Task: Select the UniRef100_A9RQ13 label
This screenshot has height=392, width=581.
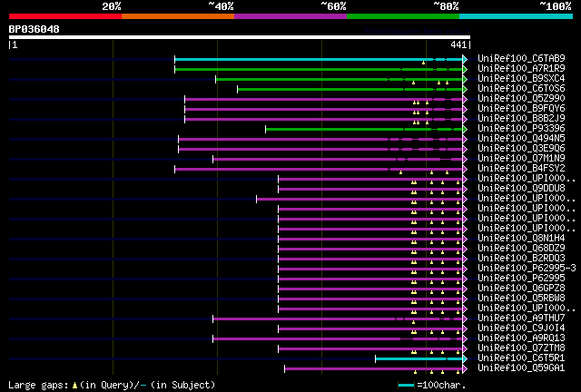Action: tap(521, 338)
